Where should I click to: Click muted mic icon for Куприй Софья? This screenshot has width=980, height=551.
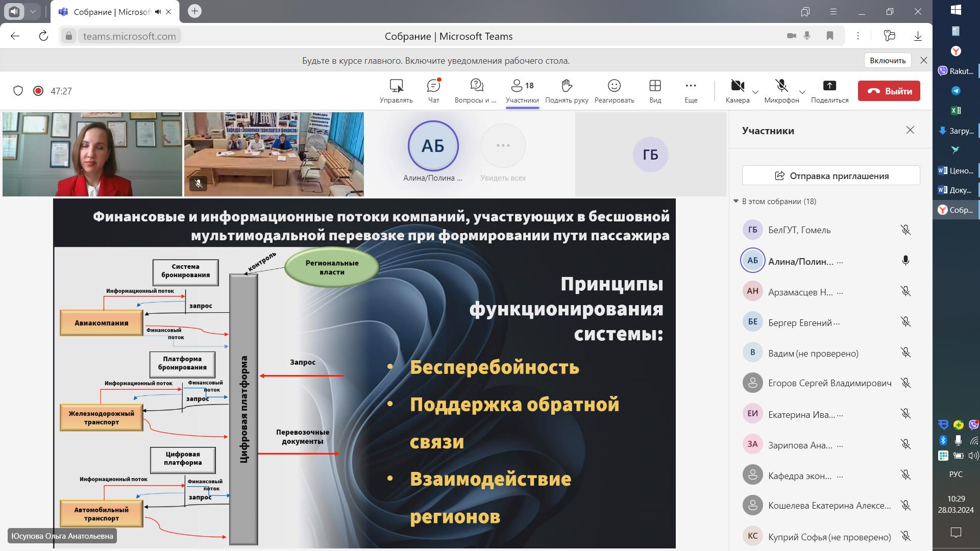(x=905, y=536)
